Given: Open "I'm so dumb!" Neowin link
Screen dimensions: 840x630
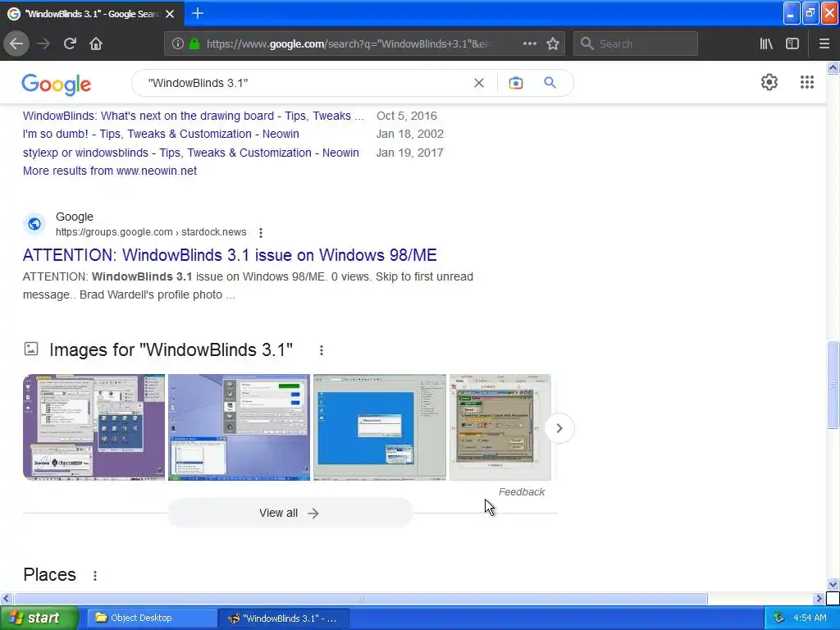Looking at the screenshot, I should coord(161,134).
